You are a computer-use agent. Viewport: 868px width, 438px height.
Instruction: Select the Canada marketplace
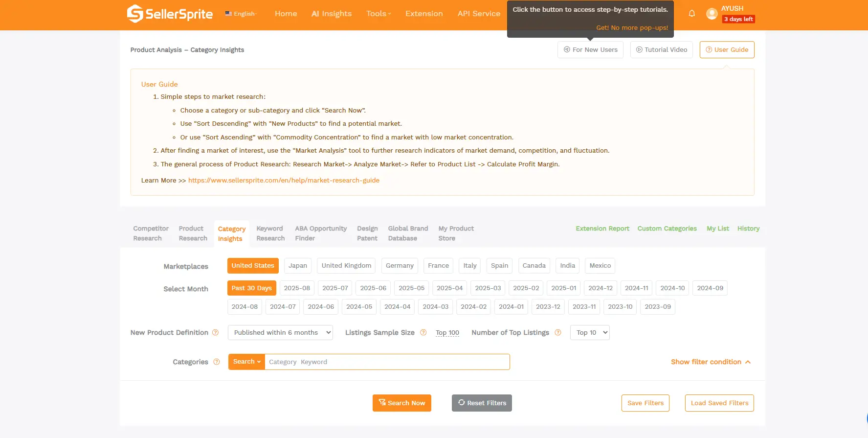click(x=534, y=266)
